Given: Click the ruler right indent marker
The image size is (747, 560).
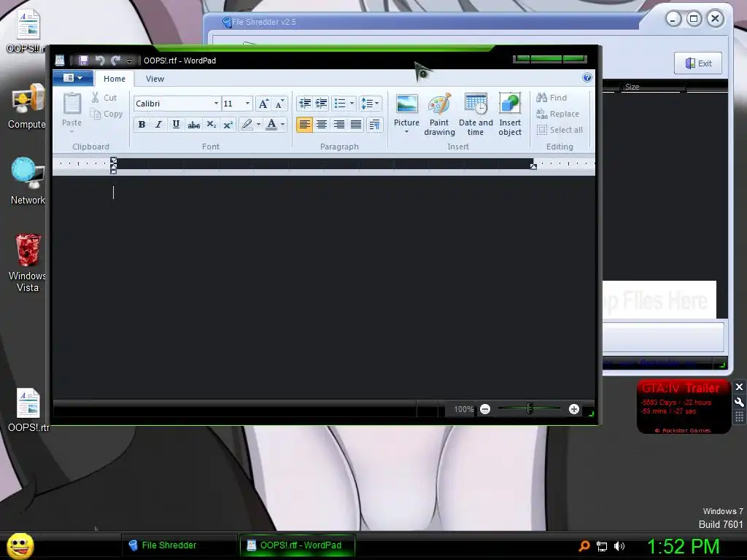Looking at the screenshot, I should [533, 167].
